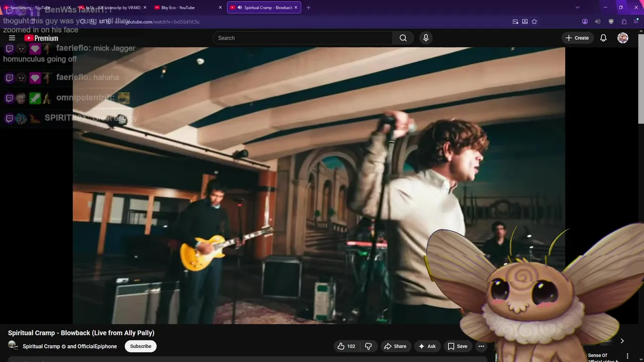The image size is (644, 362).
Task: Open the account avatar menu
Action: [623, 38]
